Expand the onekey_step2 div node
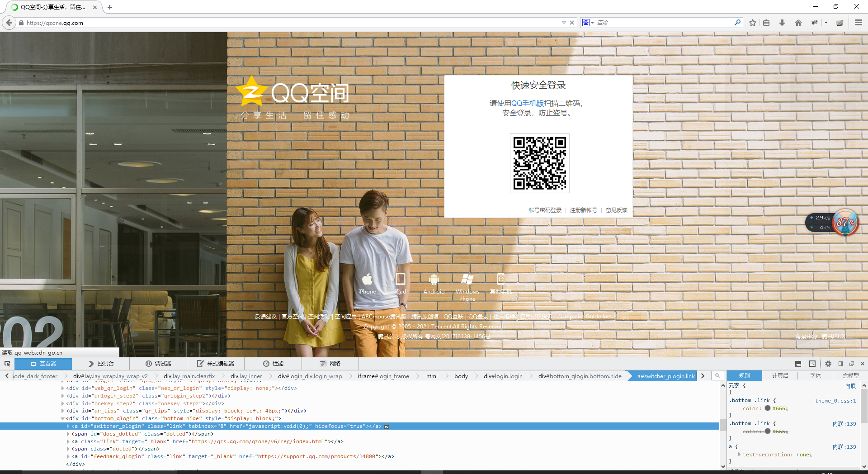This screenshot has height=474, width=868. point(63,403)
